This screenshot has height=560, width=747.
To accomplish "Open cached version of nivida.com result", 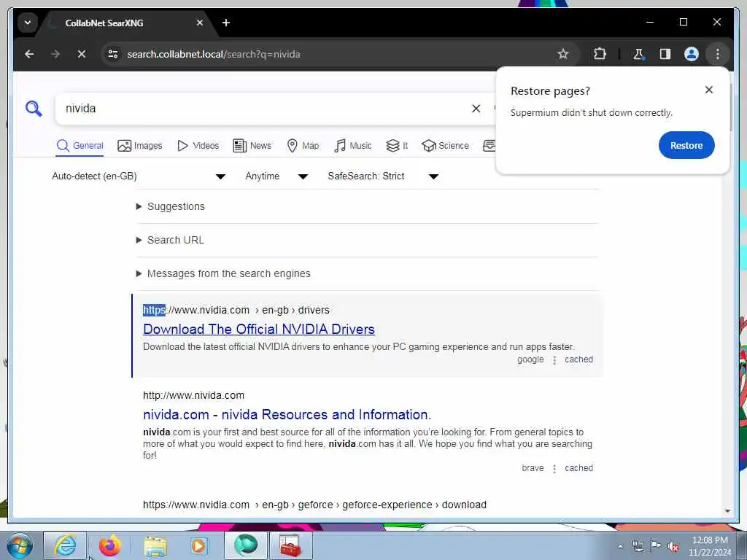I will click(578, 468).
